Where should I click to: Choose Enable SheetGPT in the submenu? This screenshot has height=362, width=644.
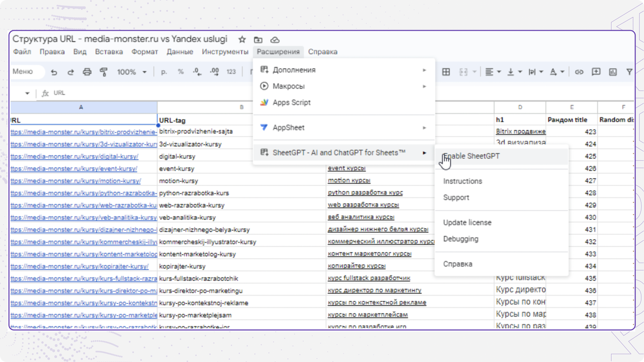[501, 156]
